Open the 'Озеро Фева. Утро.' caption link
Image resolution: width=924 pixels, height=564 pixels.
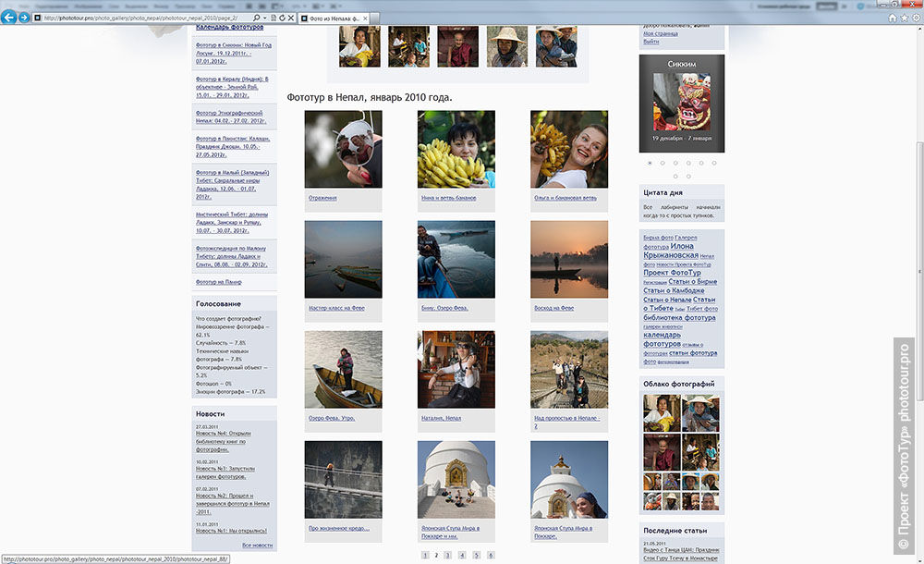pos(332,418)
